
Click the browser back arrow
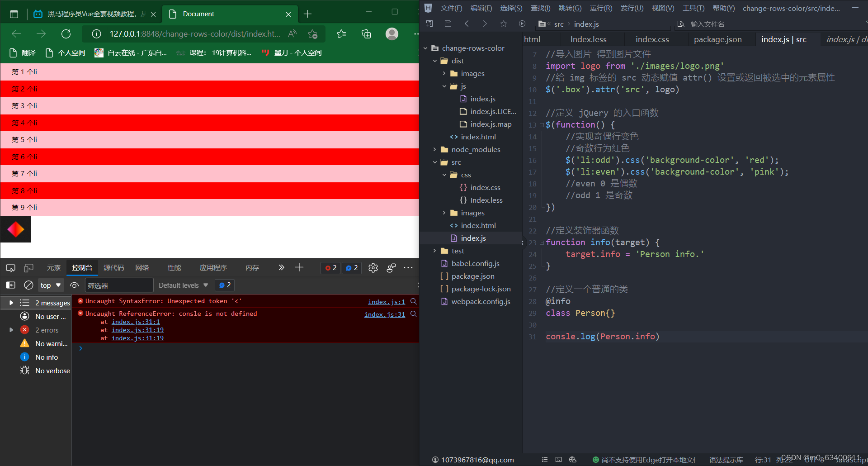16,34
